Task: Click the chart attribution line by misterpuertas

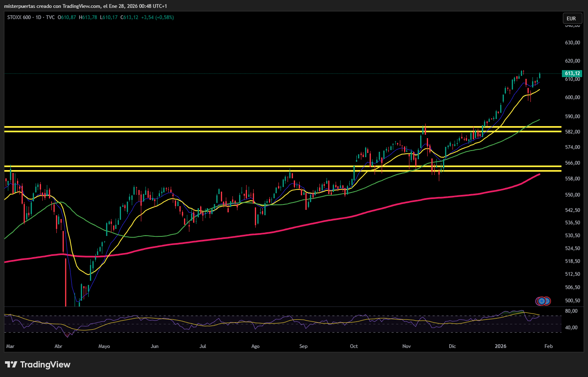Action: point(86,6)
